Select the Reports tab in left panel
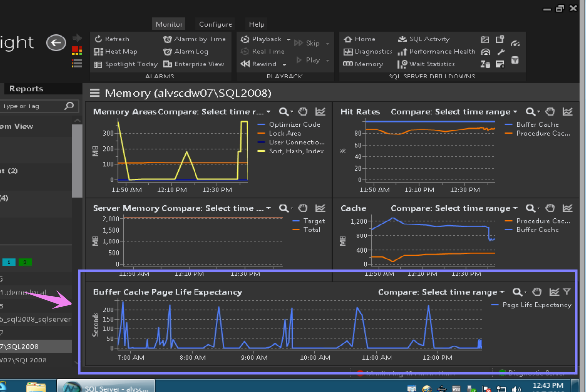 tap(26, 89)
